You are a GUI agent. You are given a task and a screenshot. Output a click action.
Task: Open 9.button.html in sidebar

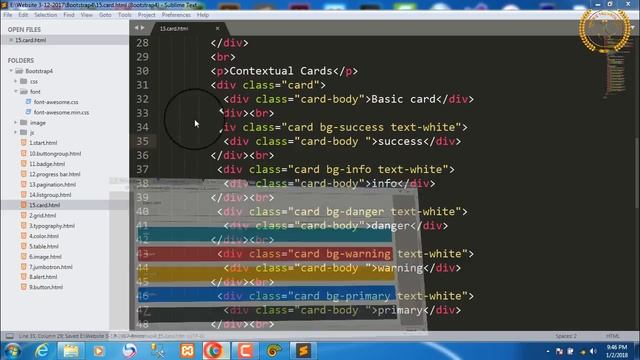46,287
